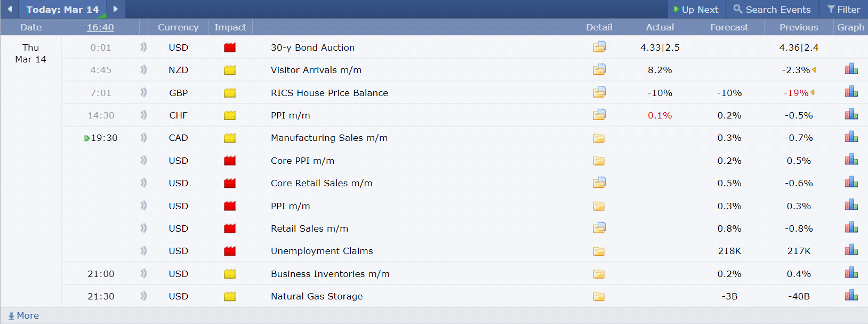Open graph icon for Unemployment Claims

click(851, 250)
